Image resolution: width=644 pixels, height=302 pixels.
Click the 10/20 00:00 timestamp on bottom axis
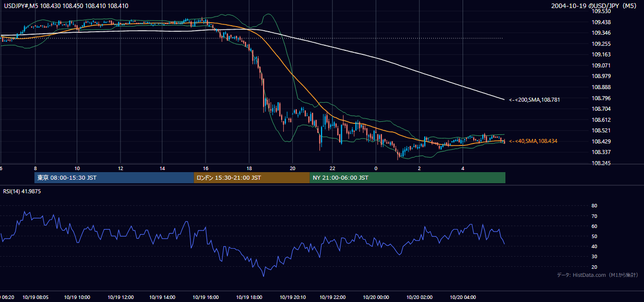point(376,297)
